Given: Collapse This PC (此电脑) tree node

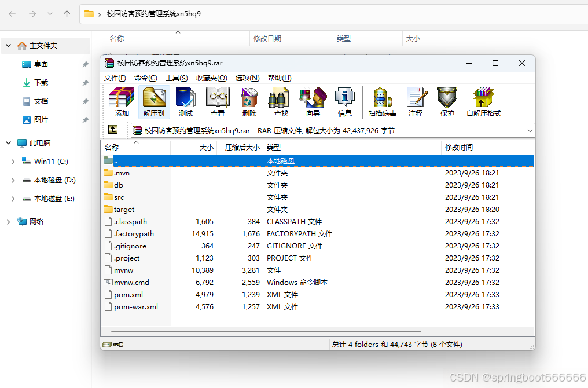Looking at the screenshot, I should (x=8, y=143).
